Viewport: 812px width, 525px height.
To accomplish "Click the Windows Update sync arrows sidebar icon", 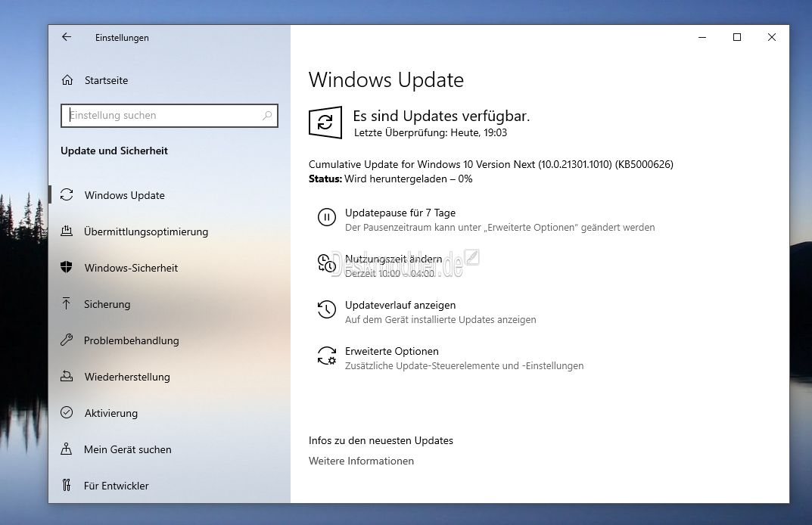I will tap(67, 194).
